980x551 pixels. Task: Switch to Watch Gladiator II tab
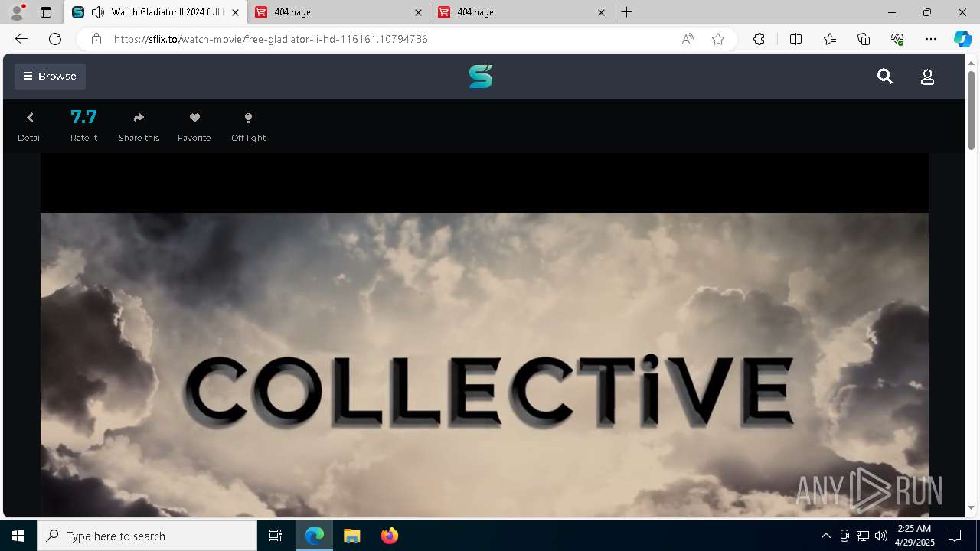point(156,12)
